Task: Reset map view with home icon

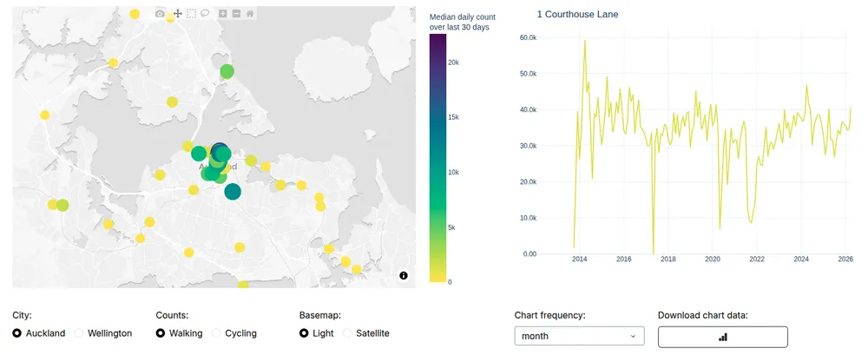Action: pos(250,14)
